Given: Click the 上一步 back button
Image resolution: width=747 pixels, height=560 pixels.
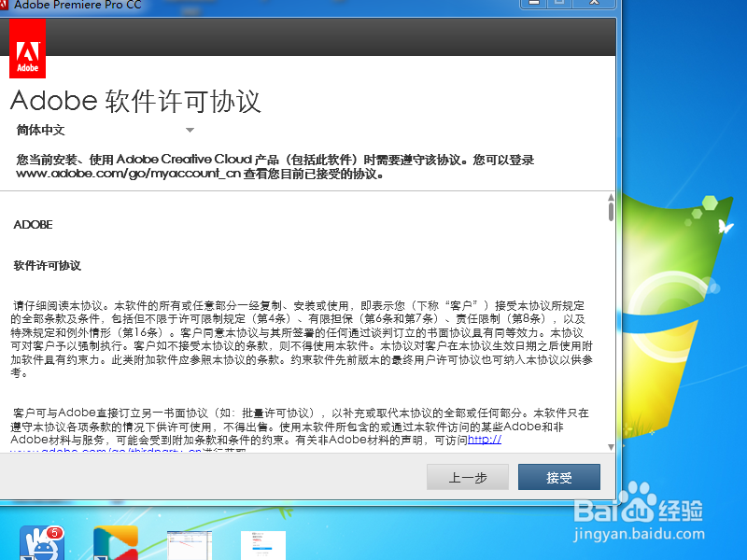Looking at the screenshot, I should pos(468,477).
